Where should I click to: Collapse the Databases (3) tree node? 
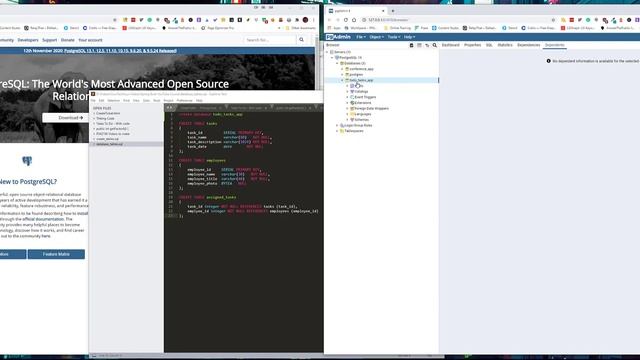[x=337, y=64]
